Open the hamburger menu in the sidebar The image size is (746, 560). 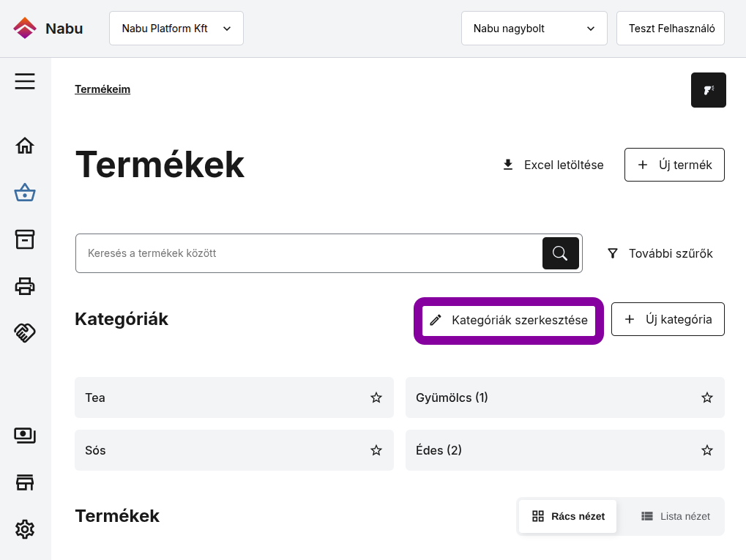point(25,81)
